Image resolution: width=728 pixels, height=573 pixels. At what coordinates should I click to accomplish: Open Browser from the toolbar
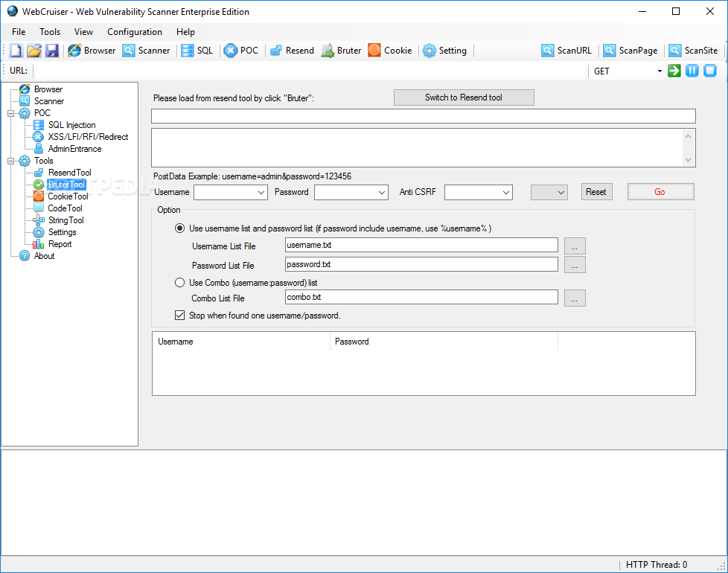(92, 51)
